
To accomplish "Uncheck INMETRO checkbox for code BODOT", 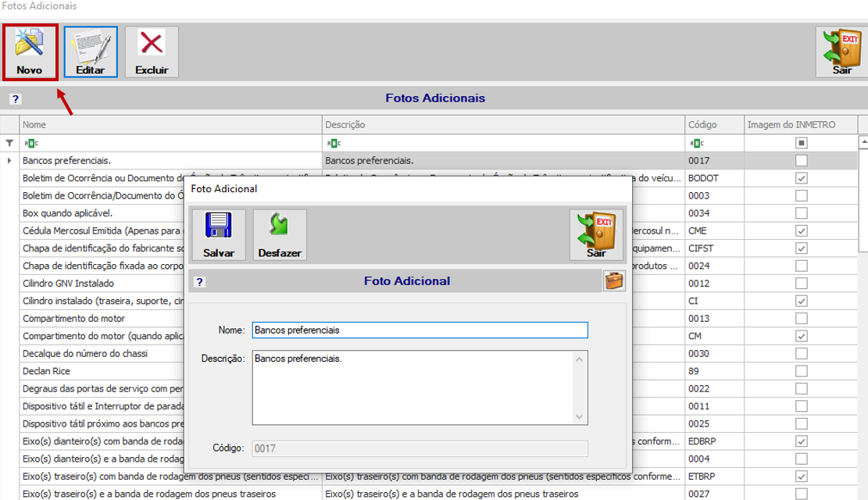I will [801, 178].
